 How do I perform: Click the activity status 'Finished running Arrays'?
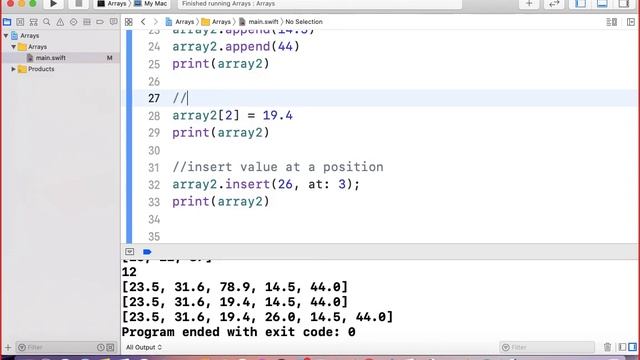(x=228, y=4)
